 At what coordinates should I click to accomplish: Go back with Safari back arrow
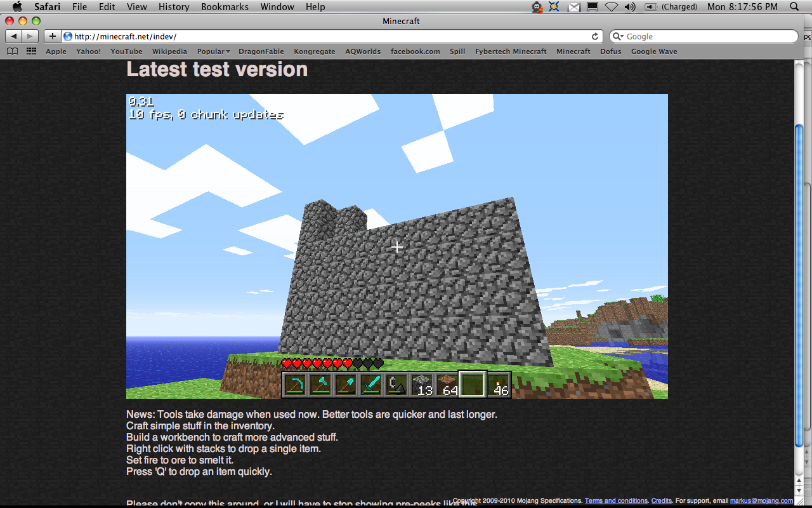14,36
